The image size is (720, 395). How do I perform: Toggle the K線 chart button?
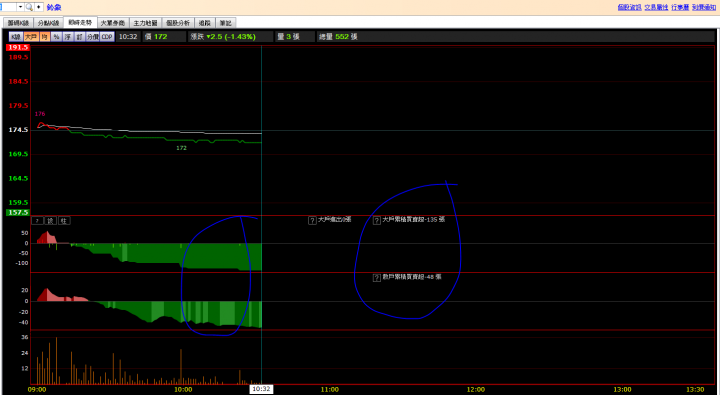tap(16, 37)
